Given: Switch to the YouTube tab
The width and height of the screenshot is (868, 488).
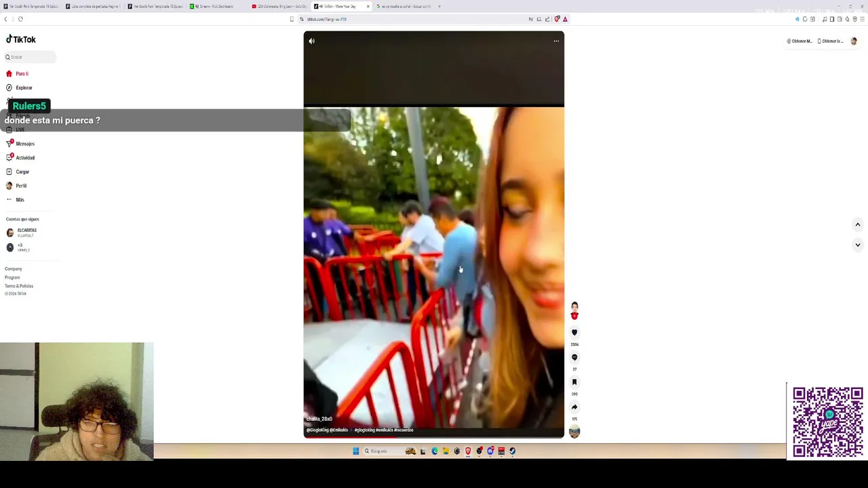Looking at the screenshot, I should [x=279, y=6].
